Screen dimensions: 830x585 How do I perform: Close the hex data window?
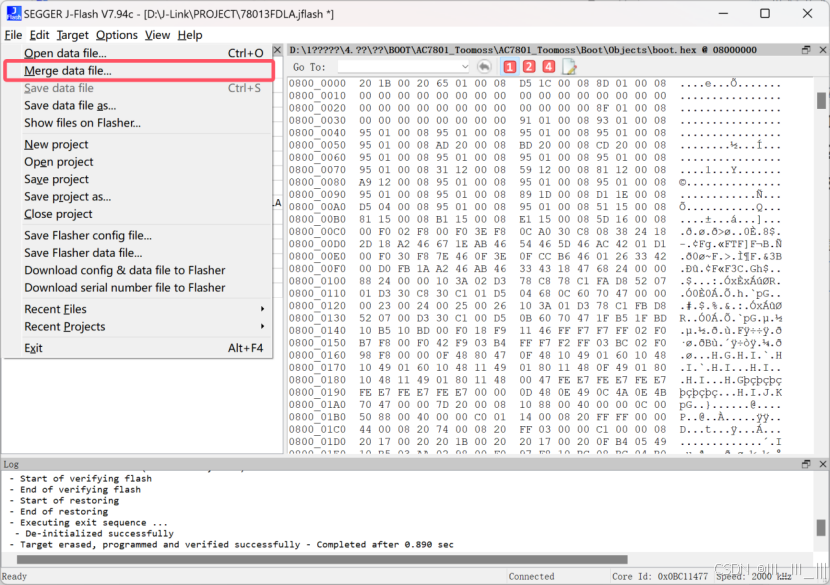point(823,50)
